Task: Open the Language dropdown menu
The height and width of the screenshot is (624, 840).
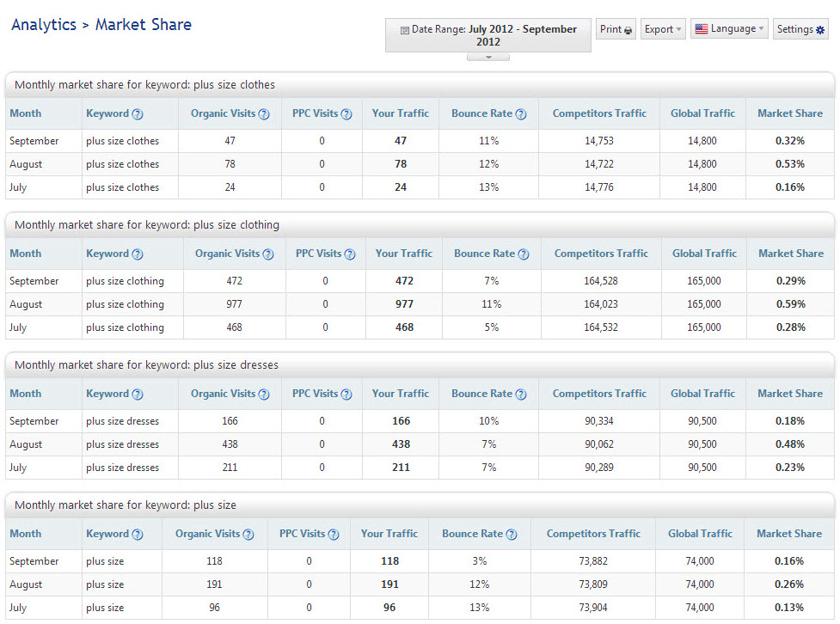Action: coord(729,29)
